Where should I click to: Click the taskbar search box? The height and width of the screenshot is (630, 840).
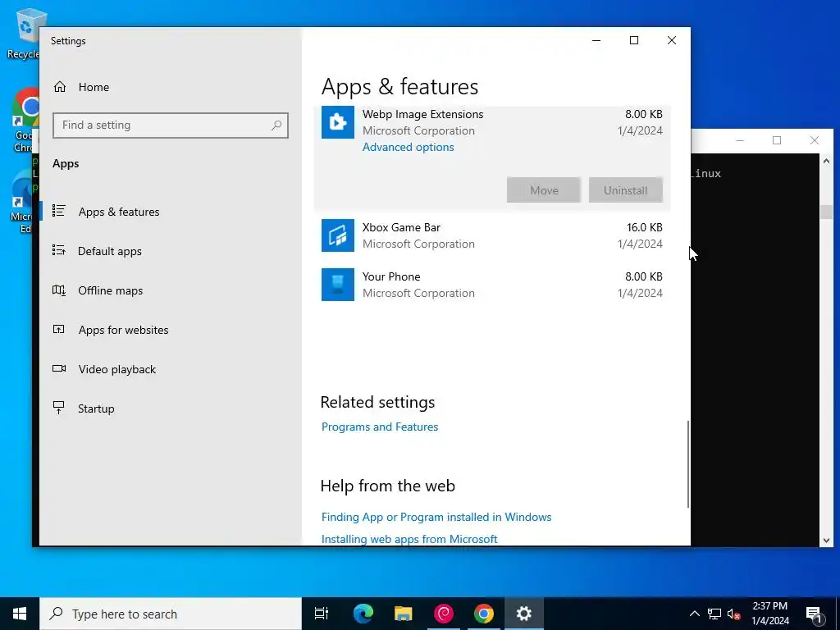[x=171, y=614]
